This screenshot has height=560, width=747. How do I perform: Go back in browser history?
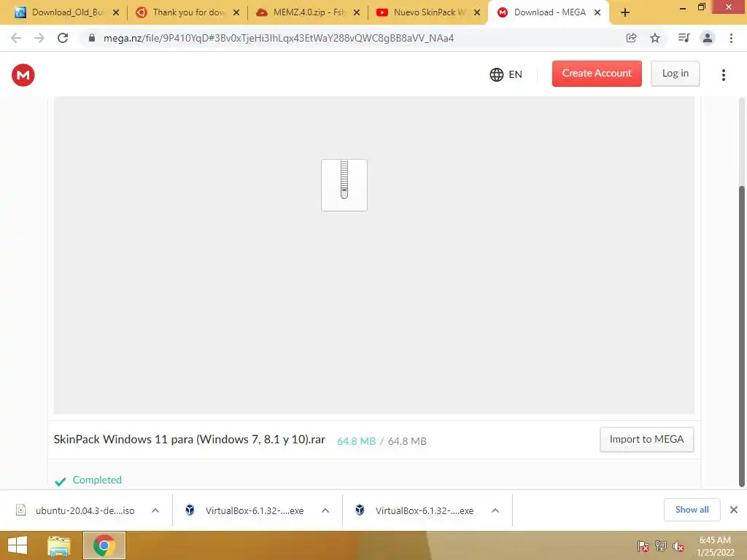pos(16,38)
